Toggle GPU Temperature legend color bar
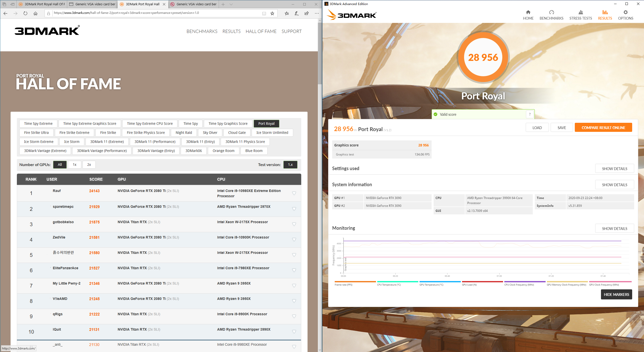Screen dimensions: 644x352 [x=440, y=282]
